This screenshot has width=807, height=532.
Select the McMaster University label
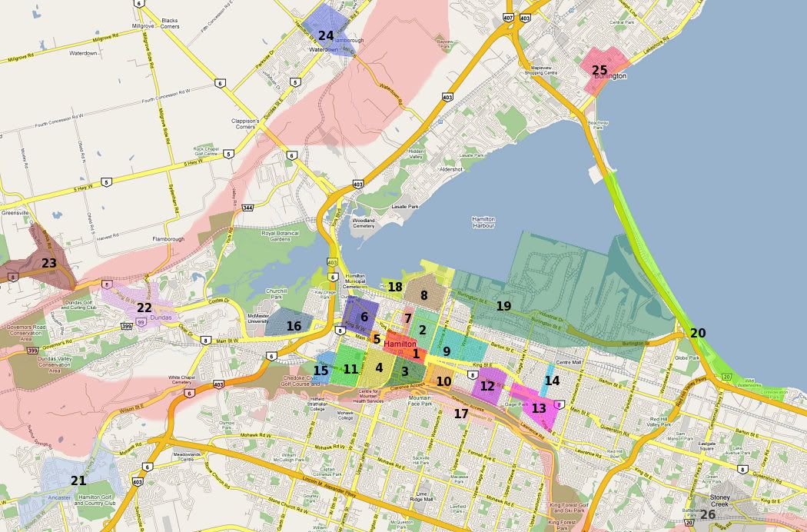pyautogui.click(x=257, y=319)
